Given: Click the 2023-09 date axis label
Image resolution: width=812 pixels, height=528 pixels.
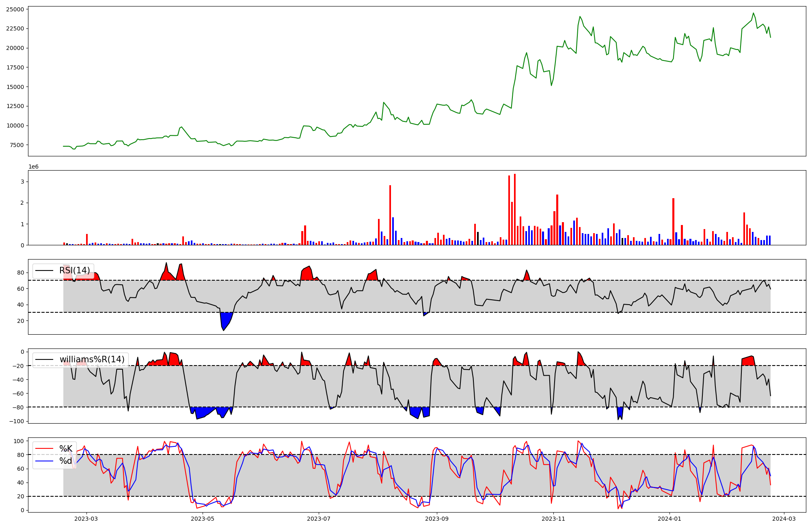Looking at the screenshot, I should 437,519.
